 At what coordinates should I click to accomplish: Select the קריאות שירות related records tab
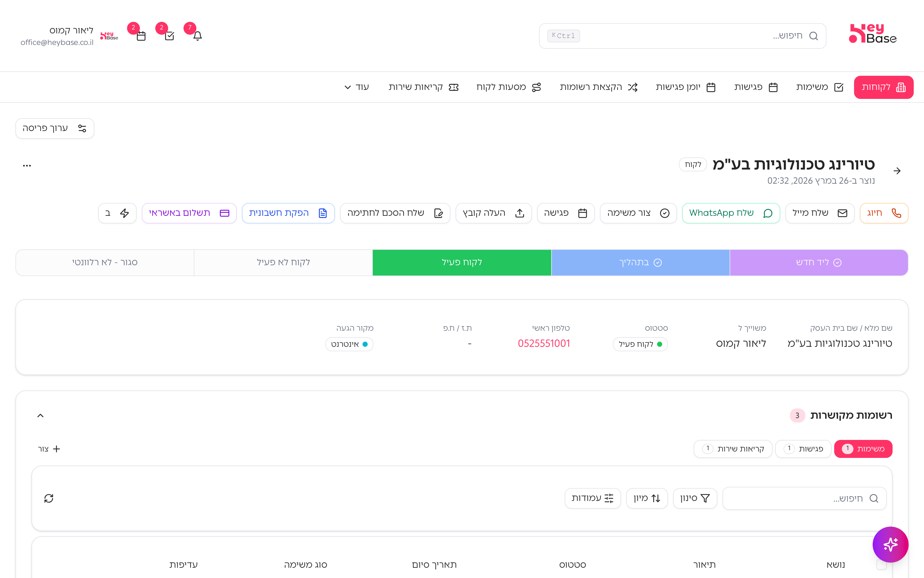[733, 449]
